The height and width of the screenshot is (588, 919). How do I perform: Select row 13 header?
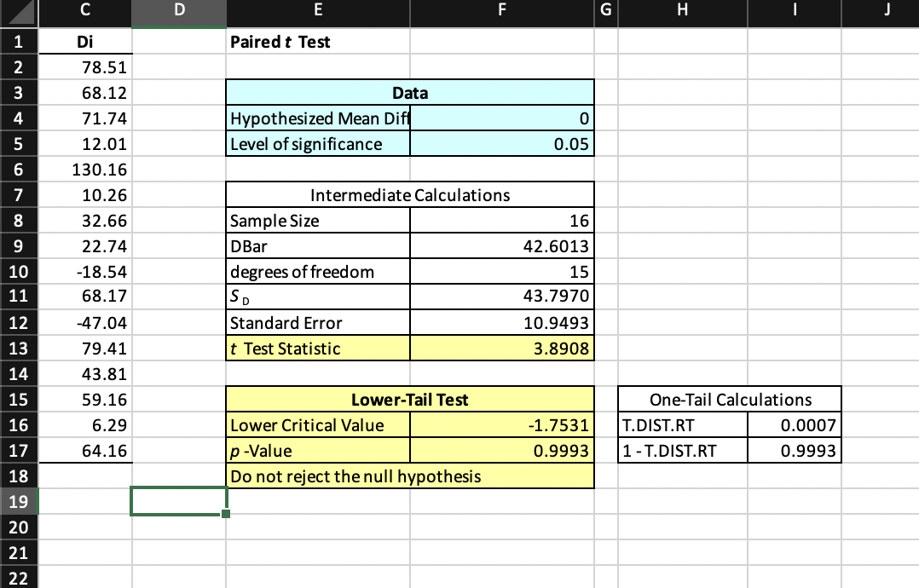coord(19,349)
